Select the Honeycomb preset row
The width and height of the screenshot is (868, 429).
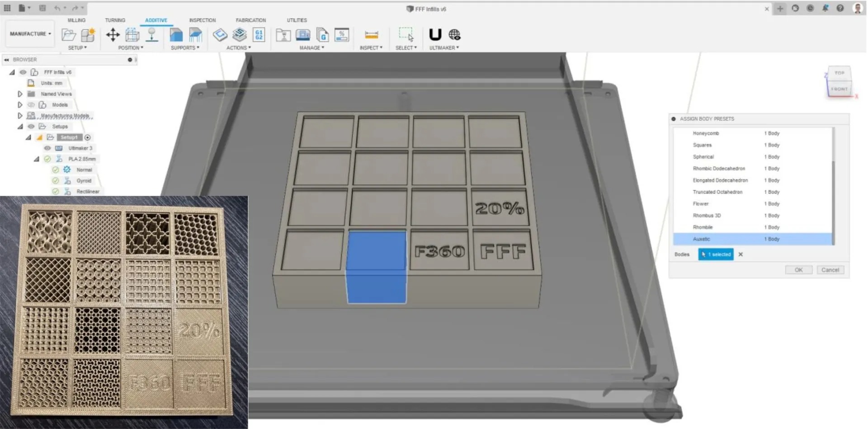coord(752,133)
